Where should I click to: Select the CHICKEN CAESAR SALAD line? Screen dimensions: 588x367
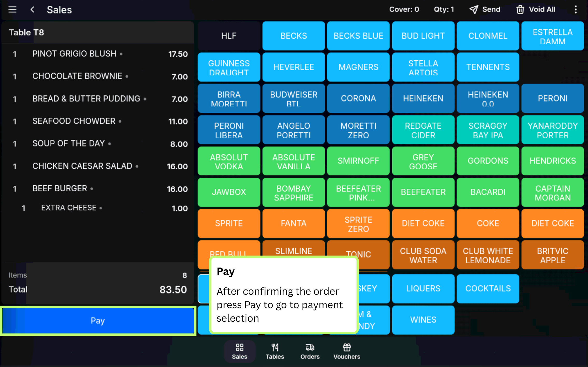[98, 166]
